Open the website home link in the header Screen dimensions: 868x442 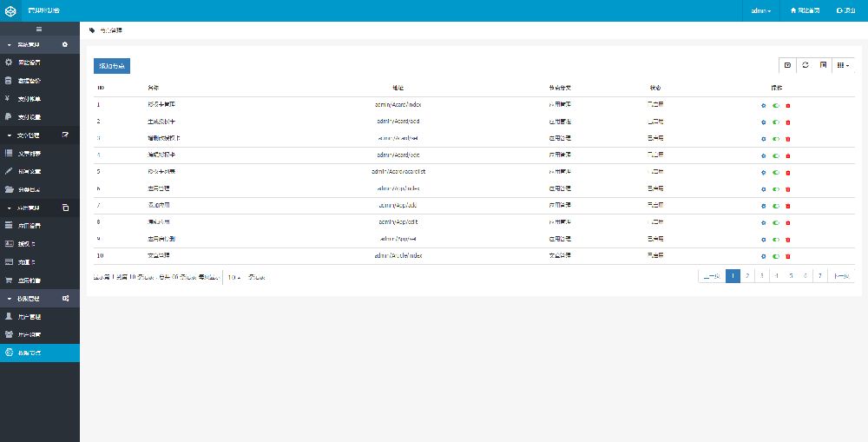[805, 10]
